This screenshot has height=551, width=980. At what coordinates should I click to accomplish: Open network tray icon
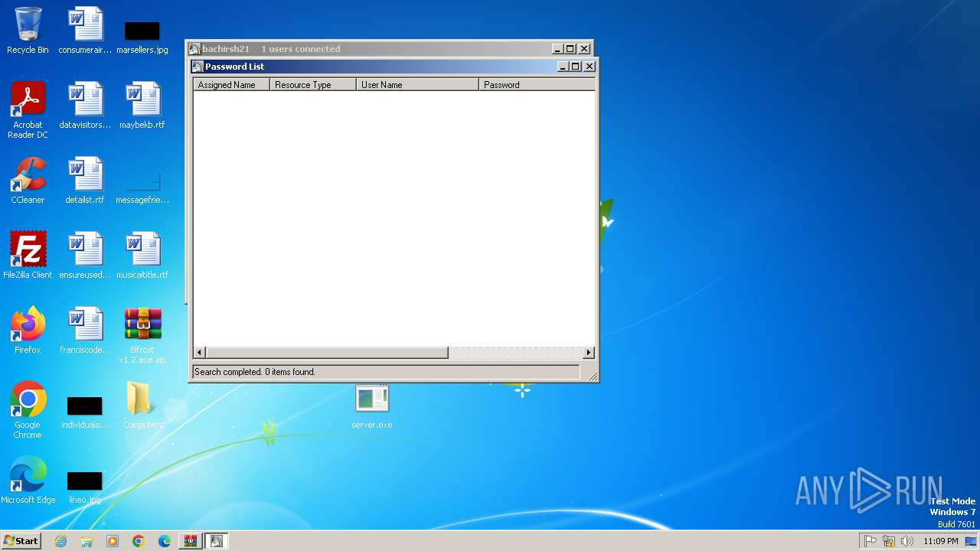tap(889, 541)
